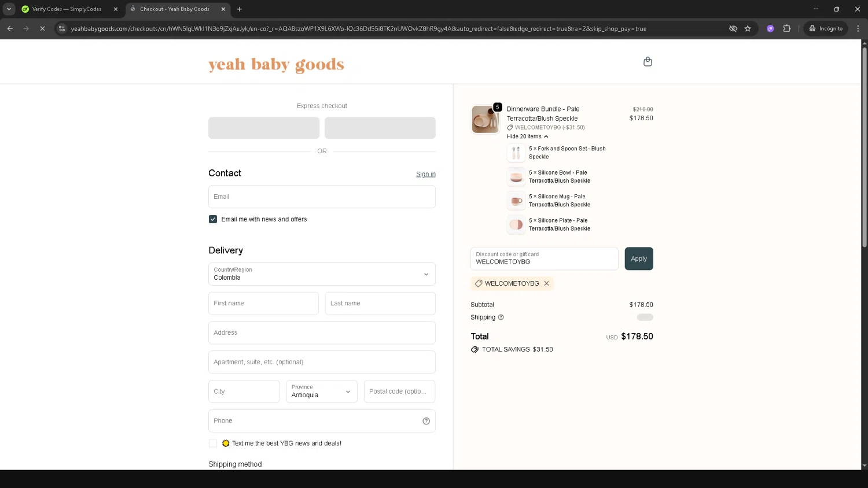
Task: Click the second express checkout button
Action: coord(380,128)
